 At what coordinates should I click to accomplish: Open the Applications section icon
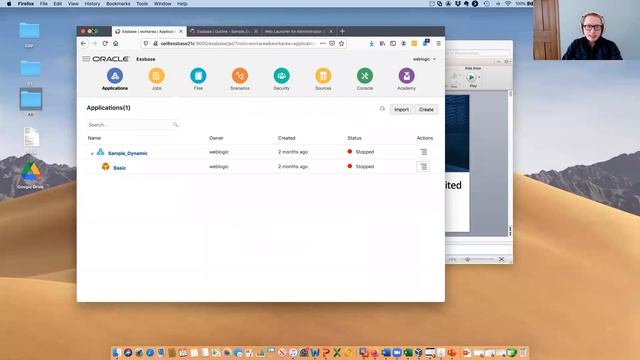tap(115, 76)
